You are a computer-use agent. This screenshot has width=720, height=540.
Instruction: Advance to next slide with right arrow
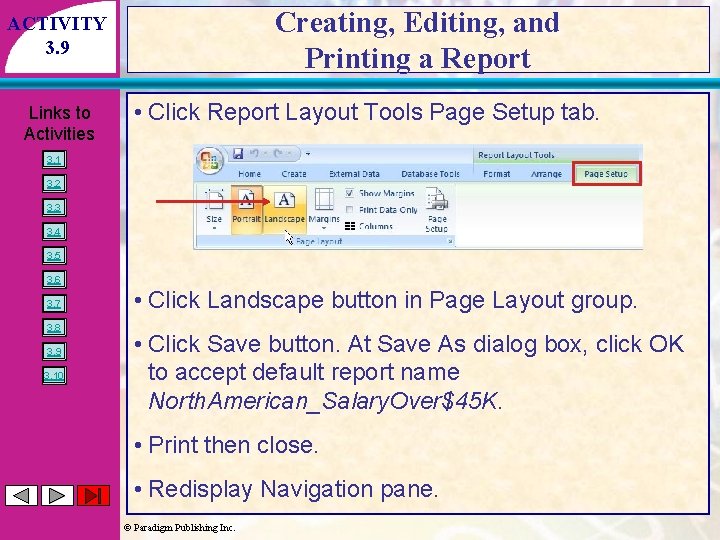[x=57, y=495]
